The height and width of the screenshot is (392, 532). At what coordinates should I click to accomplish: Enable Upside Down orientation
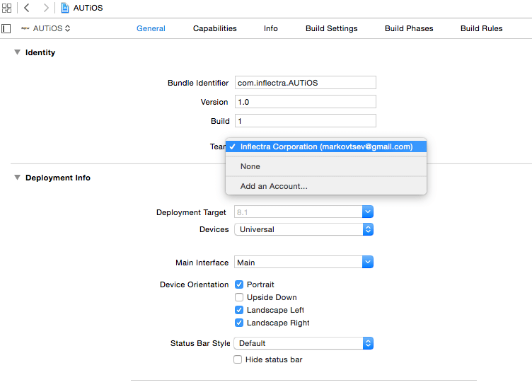[239, 297]
